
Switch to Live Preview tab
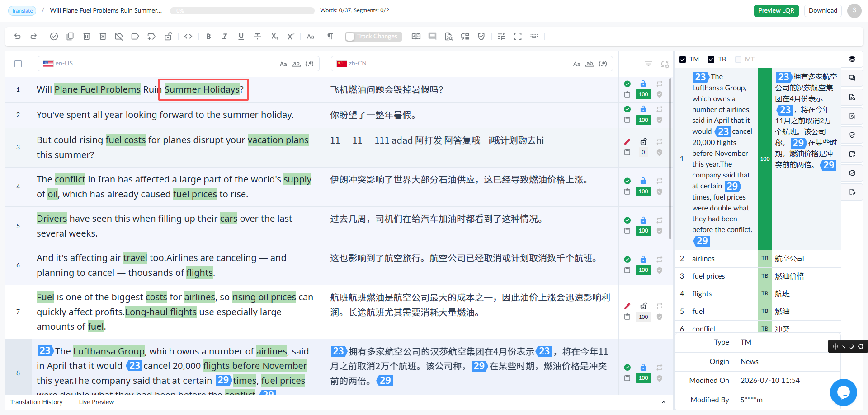tap(96, 402)
